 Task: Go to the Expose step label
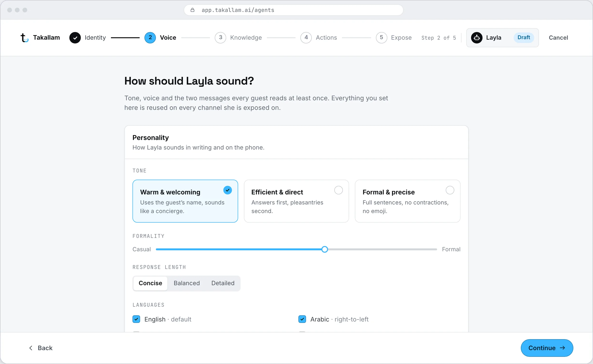coord(401,38)
